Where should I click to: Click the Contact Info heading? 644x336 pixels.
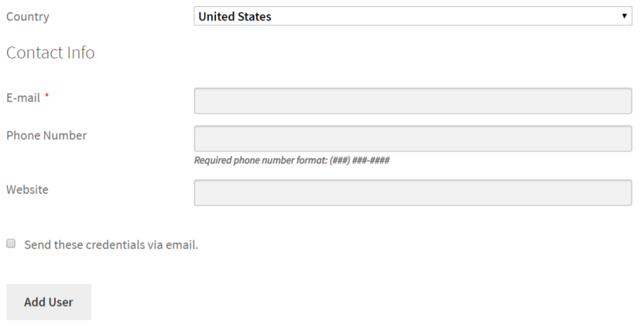[50, 53]
